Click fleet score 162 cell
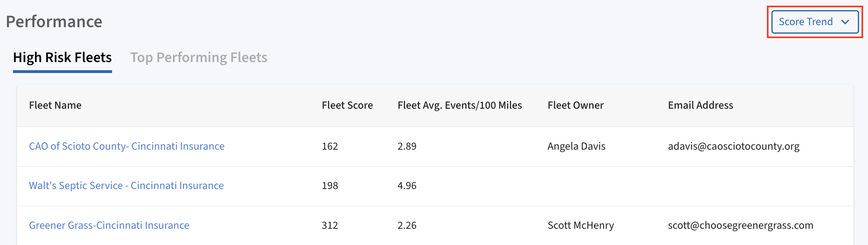The height and width of the screenshot is (245, 868). pyautogui.click(x=330, y=146)
